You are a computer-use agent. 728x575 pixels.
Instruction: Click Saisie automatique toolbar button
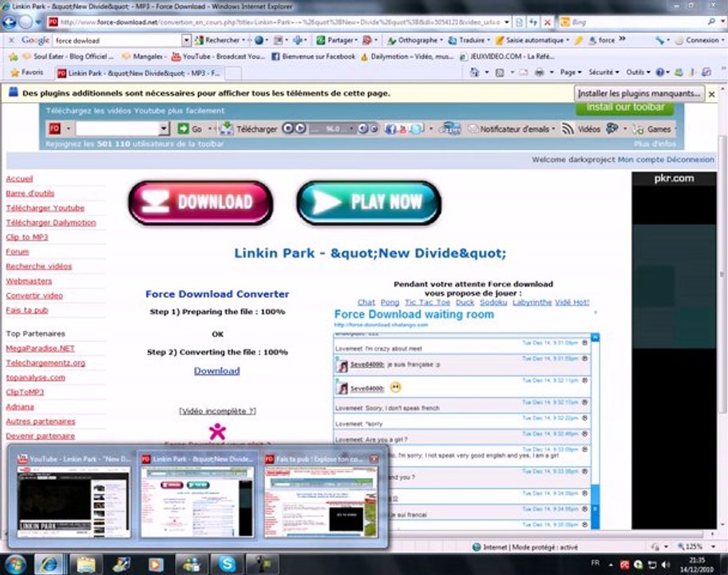pyautogui.click(x=532, y=41)
